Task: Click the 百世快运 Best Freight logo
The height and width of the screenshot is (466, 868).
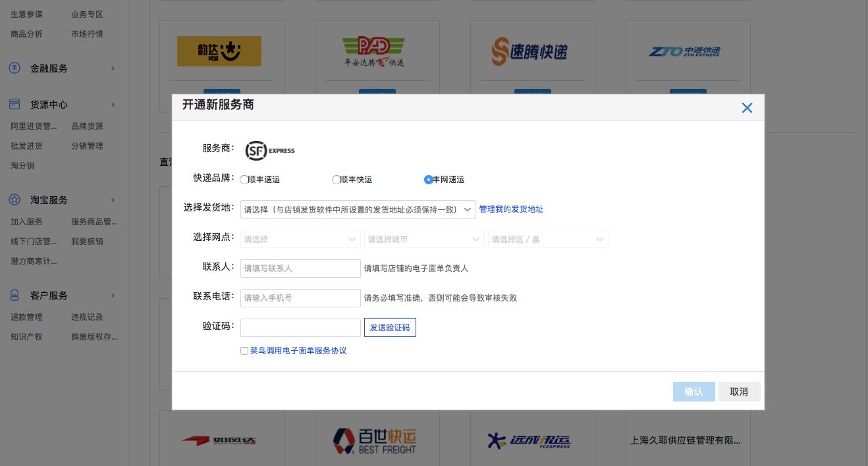Action: 375,440
